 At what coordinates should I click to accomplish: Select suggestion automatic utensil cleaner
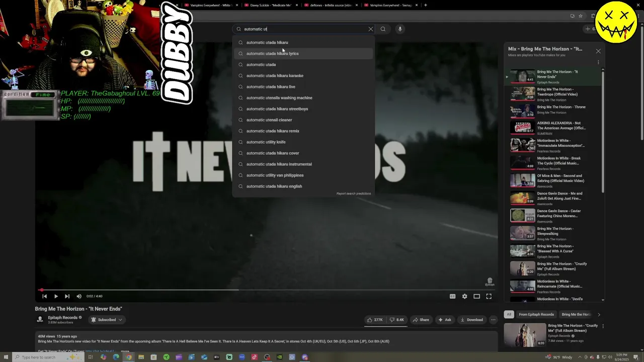tap(303, 120)
